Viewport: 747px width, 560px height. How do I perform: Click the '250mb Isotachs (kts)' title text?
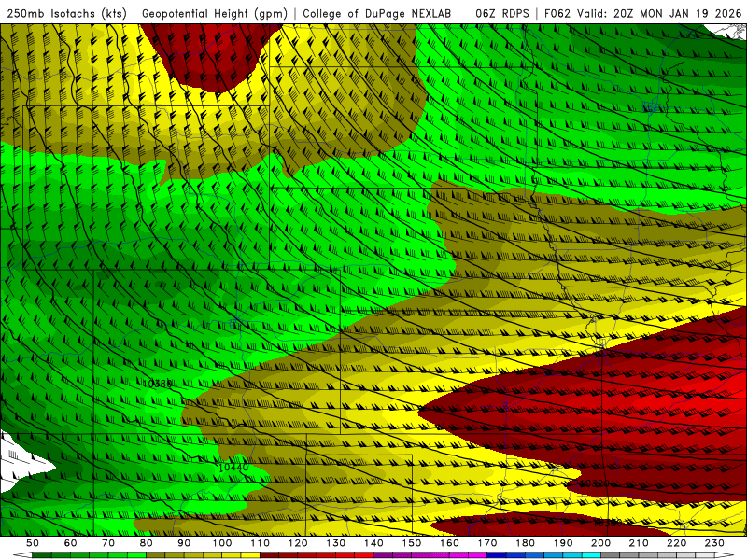click(66, 13)
